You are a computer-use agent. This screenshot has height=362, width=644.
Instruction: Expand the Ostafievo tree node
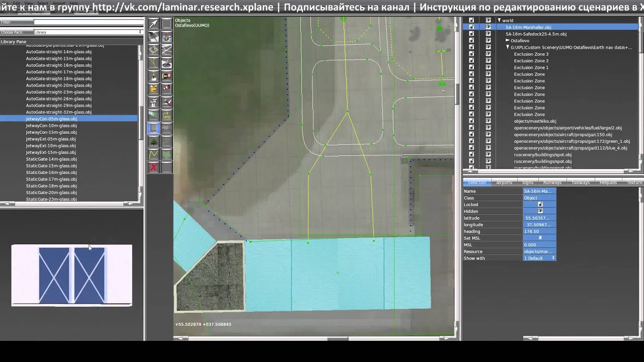508,40
